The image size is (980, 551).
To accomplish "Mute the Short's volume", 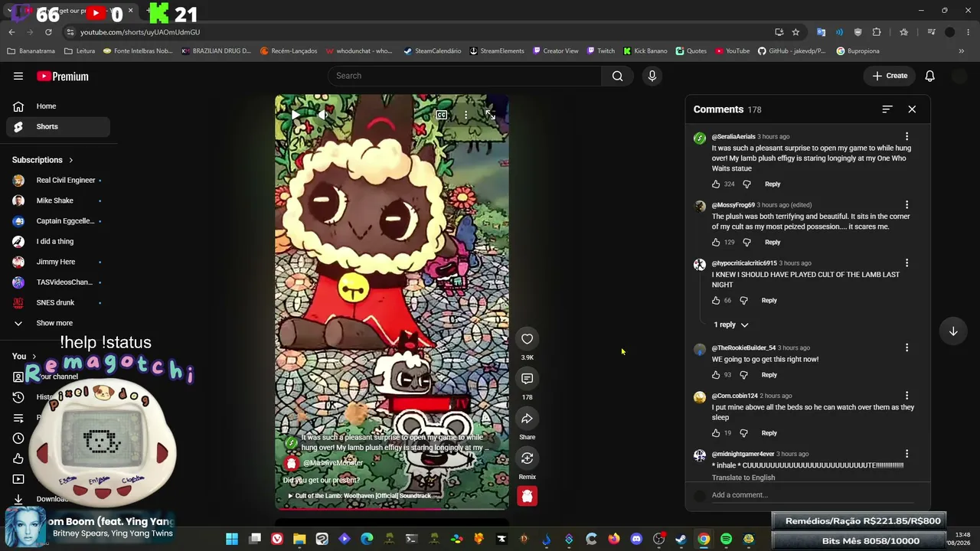I will point(322,115).
